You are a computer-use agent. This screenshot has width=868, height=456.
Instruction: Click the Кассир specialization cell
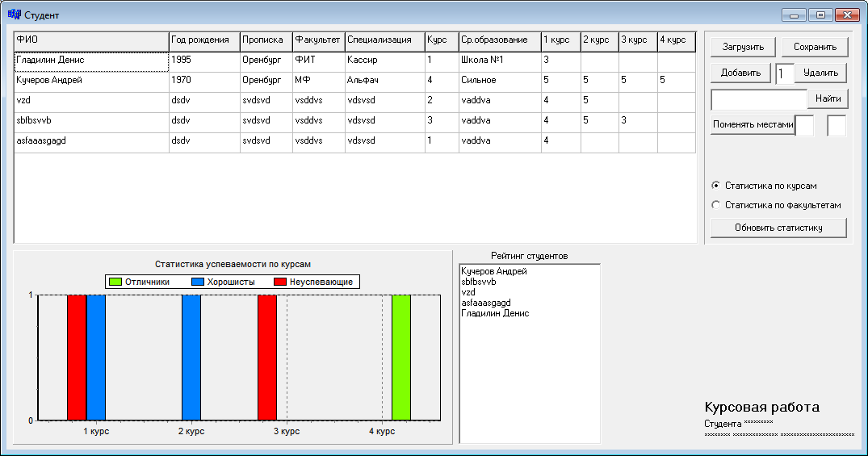click(x=384, y=61)
